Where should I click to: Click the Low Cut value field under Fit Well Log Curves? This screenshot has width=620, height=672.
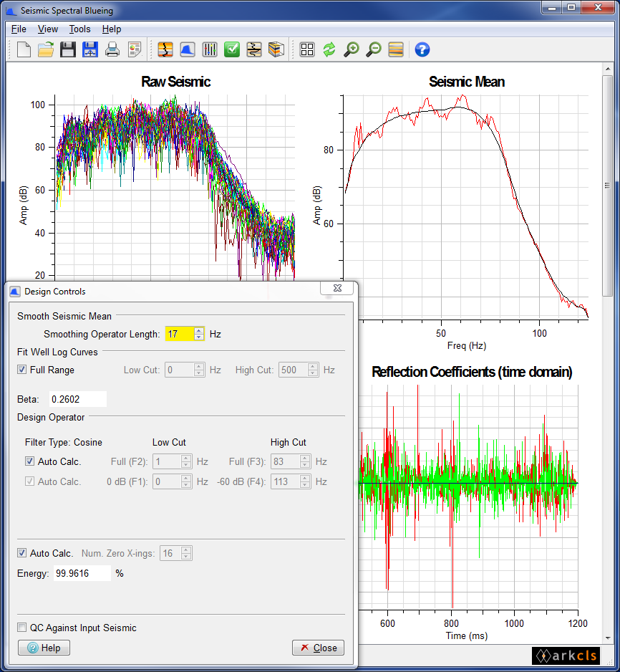pos(180,370)
